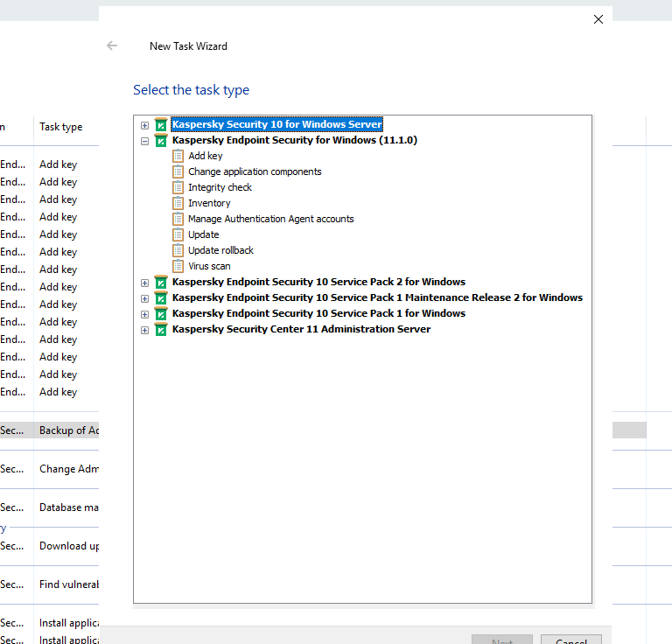Collapse Kaspersky Endpoint Security for Windows (11.1.0) node
The width and height of the screenshot is (672, 644).
click(x=145, y=141)
